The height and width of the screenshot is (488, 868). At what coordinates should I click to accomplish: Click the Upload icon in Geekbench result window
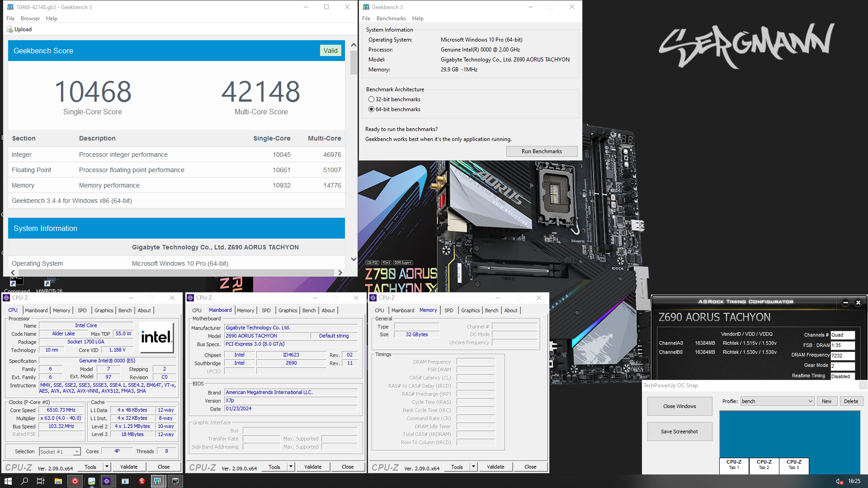(x=9, y=29)
